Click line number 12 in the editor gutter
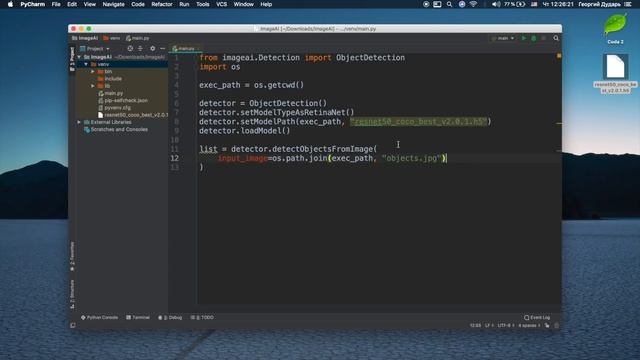The height and width of the screenshot is (360, 640). click(174, 158)
